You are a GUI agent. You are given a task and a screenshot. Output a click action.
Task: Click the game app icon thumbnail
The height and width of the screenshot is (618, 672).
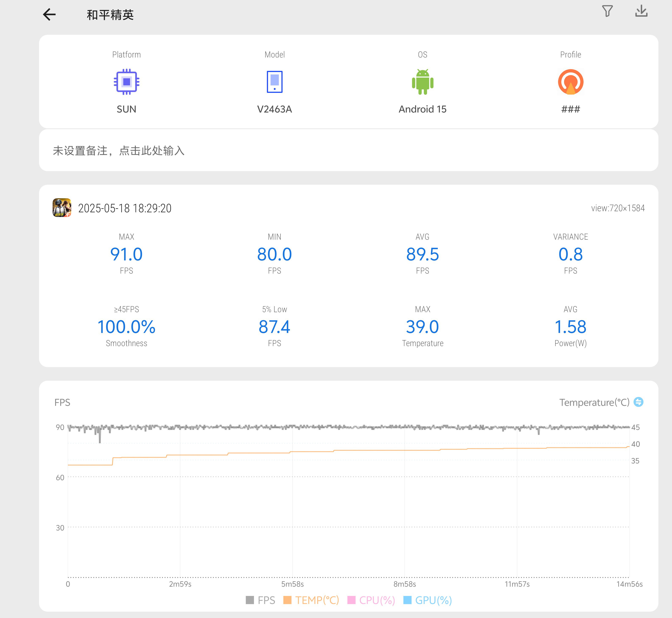coord(62,208)
